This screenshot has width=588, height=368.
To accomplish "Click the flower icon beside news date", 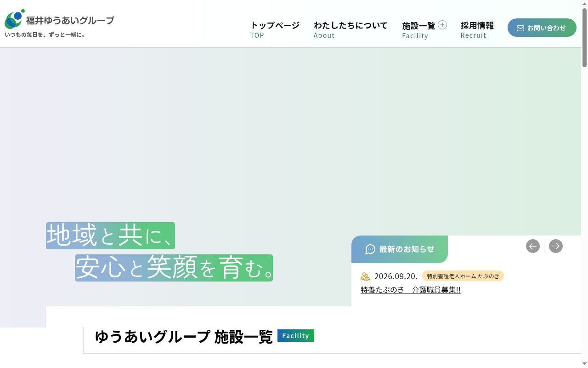I will (365, 276).
